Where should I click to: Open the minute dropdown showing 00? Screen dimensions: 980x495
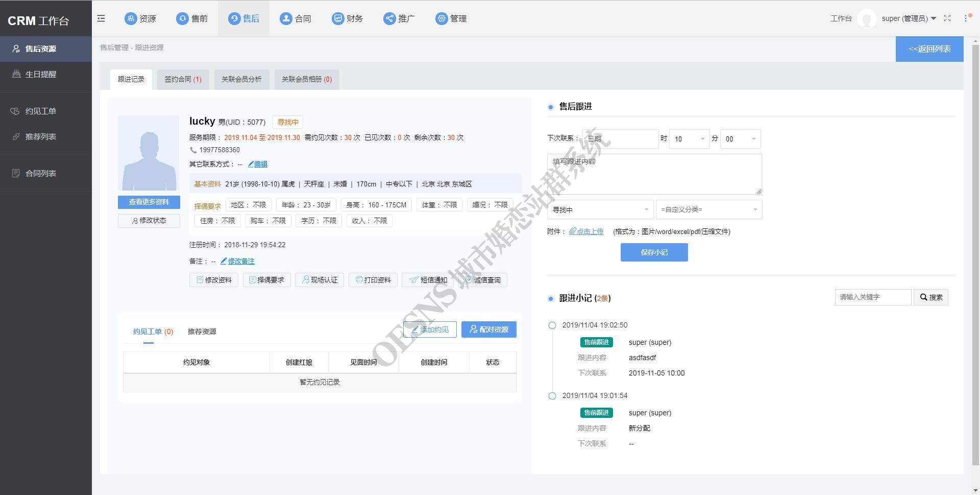740,139
